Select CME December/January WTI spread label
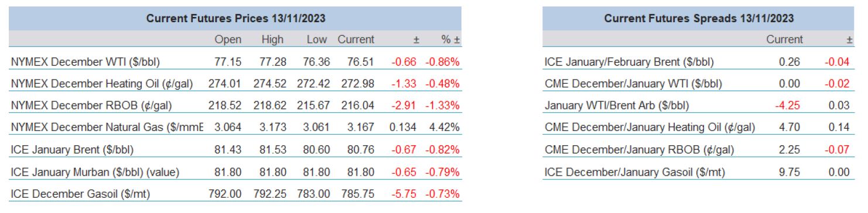The height and width of the screenshot is (213, 868). (633, 84)
